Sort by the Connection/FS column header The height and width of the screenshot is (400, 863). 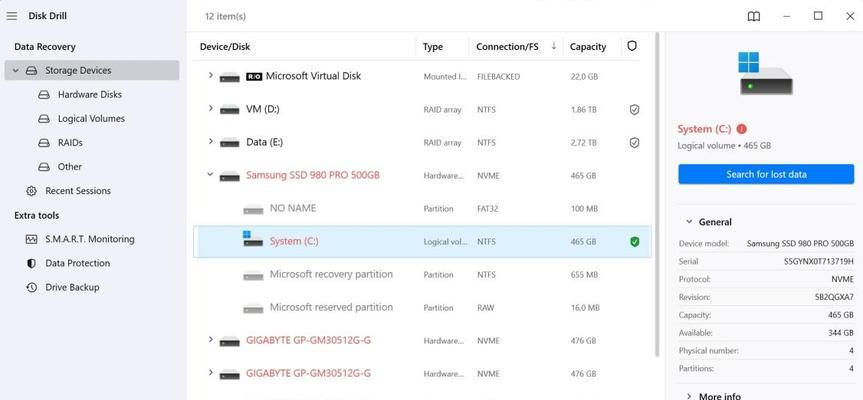507,47
